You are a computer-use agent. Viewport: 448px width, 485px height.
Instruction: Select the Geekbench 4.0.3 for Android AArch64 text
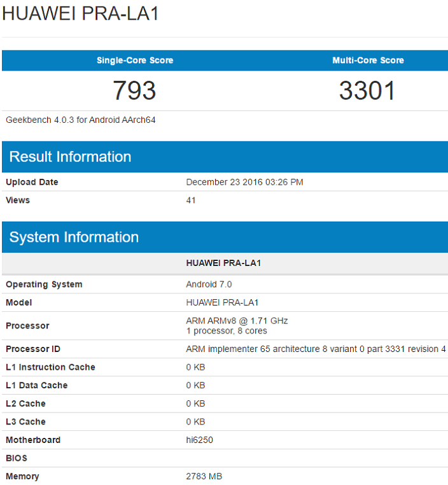tap(81, 120)
